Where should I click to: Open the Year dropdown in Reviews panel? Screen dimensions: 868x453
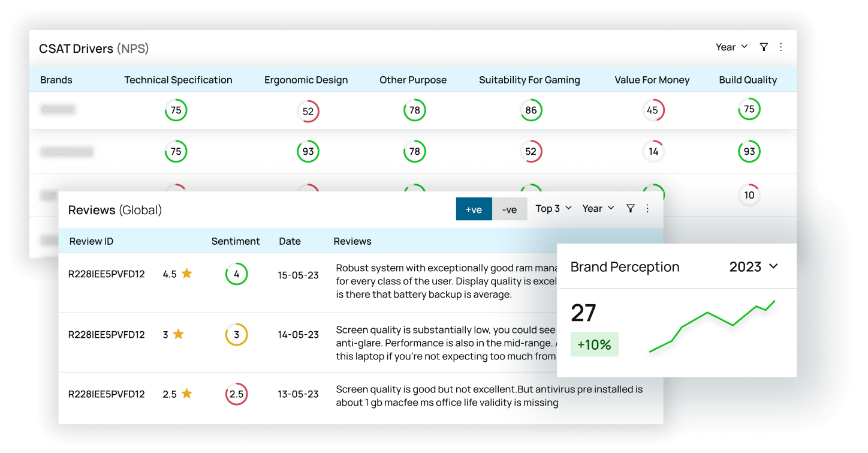tap(598, 208)
